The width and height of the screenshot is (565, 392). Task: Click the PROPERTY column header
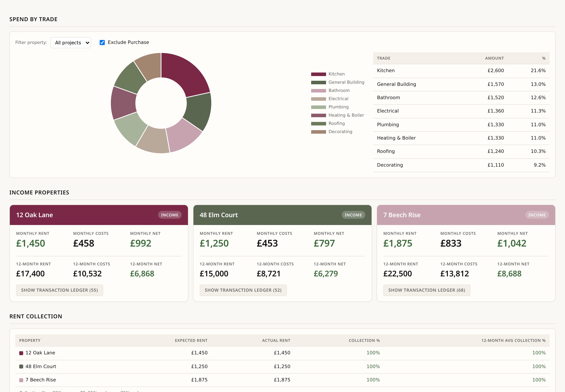pos(30,340)
